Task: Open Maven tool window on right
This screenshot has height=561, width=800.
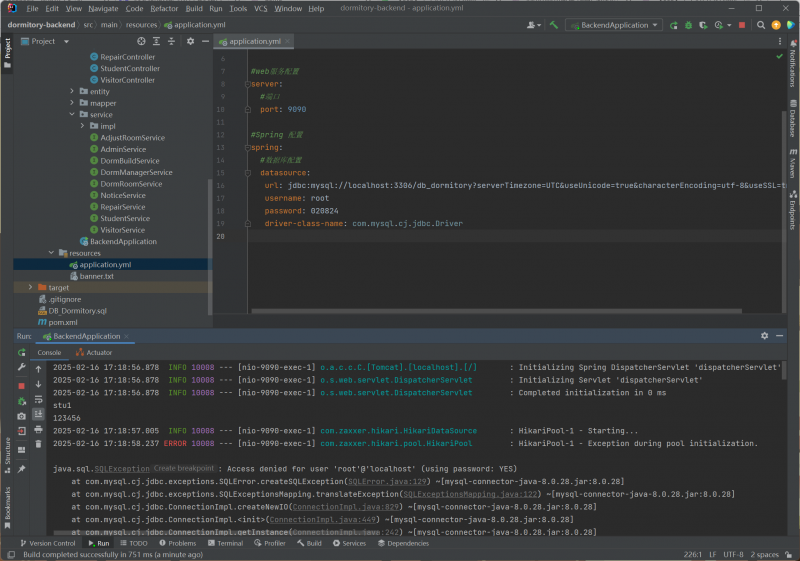Action: click(x=793, y=163)
